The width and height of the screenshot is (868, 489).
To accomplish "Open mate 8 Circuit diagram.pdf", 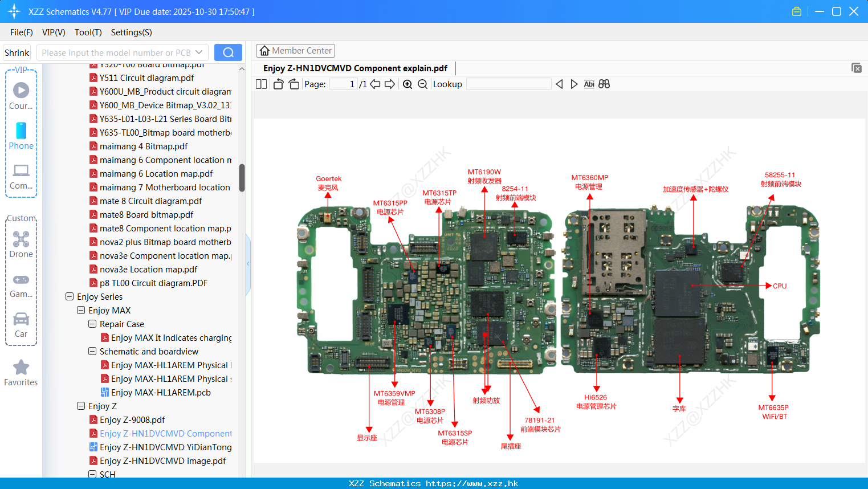I will pos(150,201).
